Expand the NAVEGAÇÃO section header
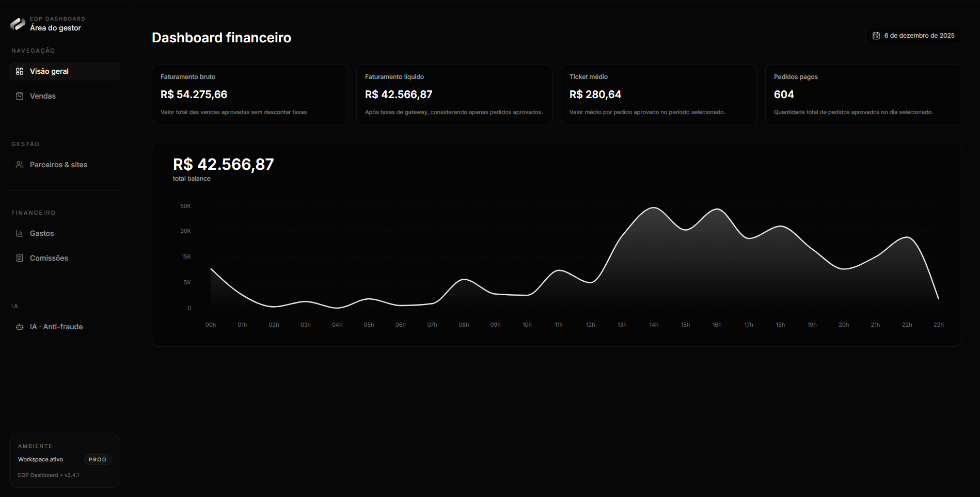This screenshot has height=497, width=980. (33, 50)
